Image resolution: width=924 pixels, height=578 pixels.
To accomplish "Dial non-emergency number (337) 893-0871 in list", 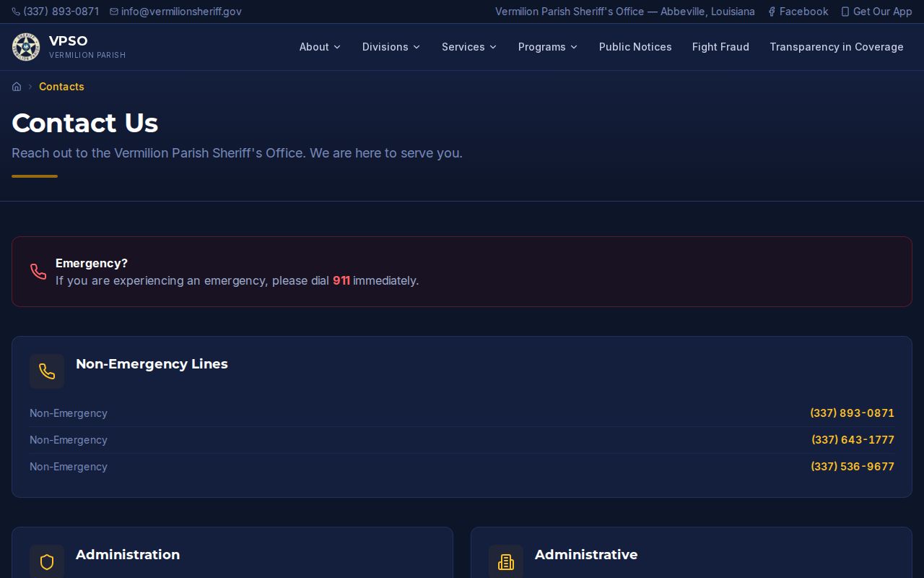I will click(x=852, y=413).
